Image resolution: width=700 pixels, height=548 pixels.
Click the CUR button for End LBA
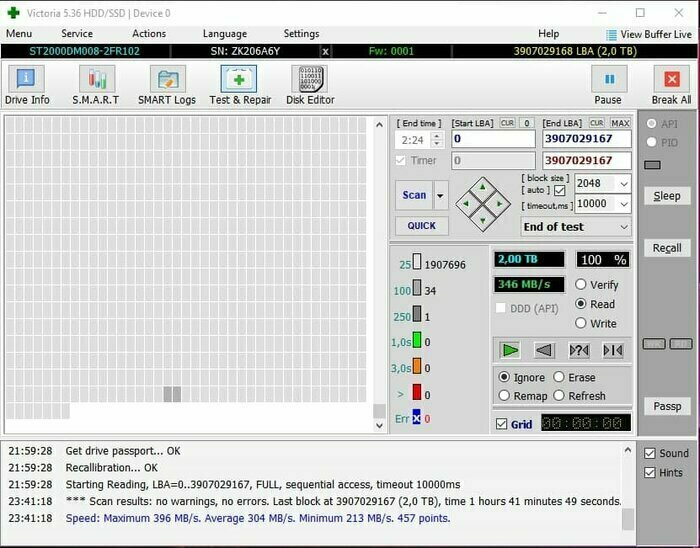597,123
